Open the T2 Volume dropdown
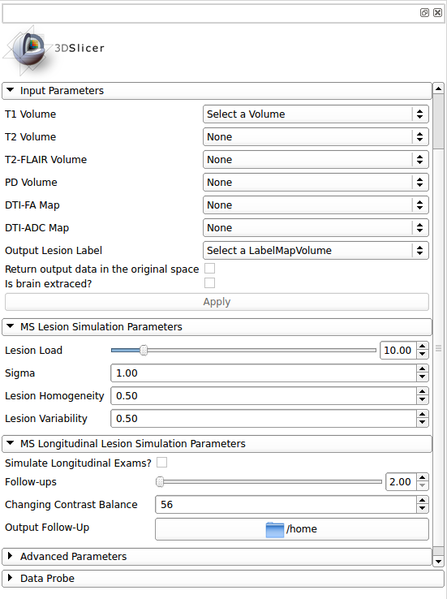This screenshot has height=599, width=447. point(316,137)
